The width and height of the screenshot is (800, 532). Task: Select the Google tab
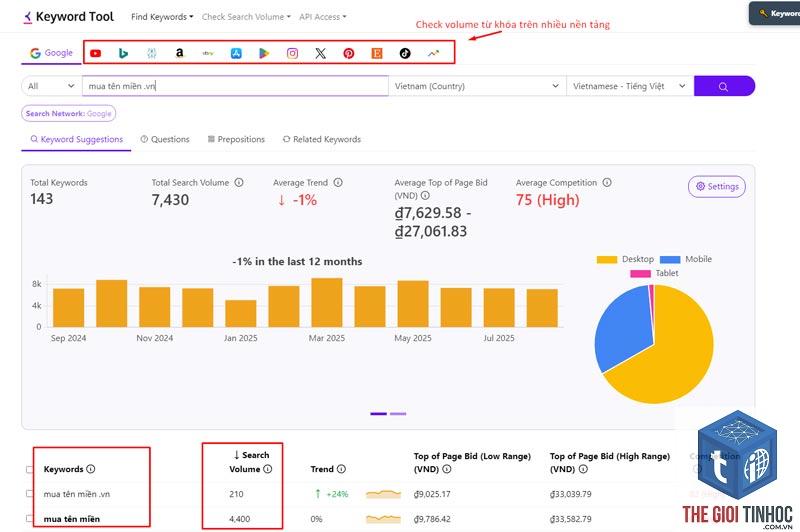click(51, 53)
